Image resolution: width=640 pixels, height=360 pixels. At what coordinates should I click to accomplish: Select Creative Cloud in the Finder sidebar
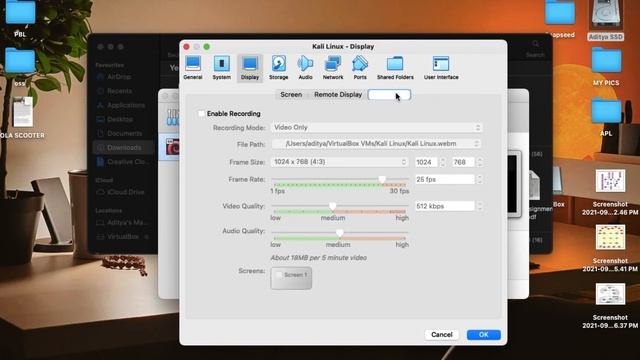(x=124, y=162)
